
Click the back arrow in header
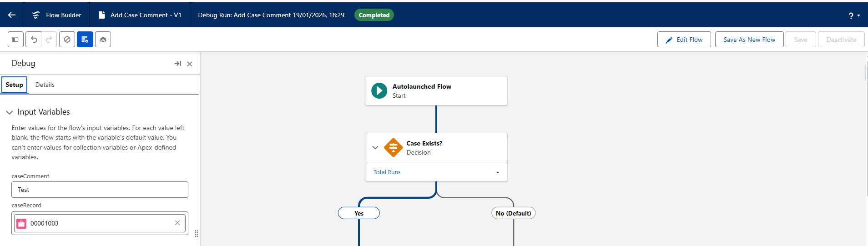[x=12, y=15]
